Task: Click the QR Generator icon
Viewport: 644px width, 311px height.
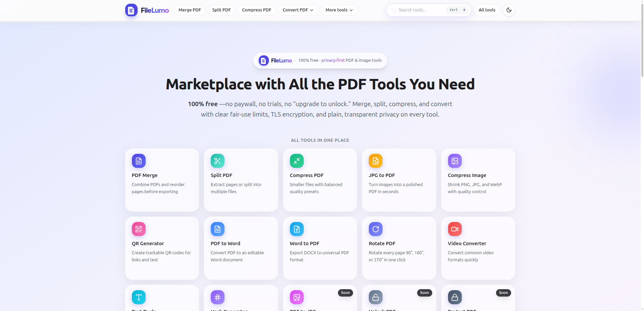Action: click(139, 229)
